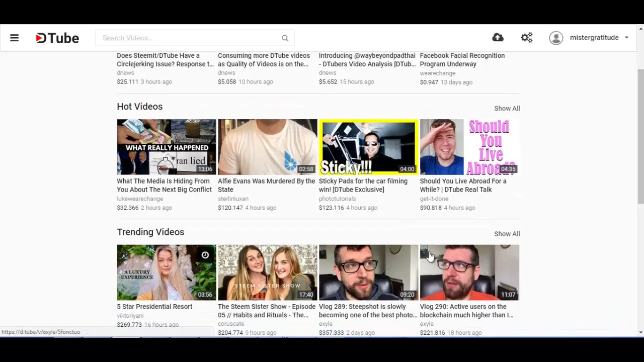Open the settings gears icon
This screenshot has height=362, width=644.
[527, 38]
